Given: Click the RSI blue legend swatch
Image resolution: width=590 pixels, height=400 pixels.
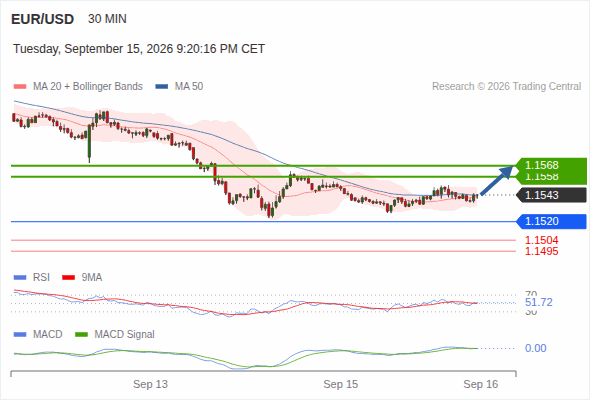Looking at the screenshot, I should coord(20,278).
